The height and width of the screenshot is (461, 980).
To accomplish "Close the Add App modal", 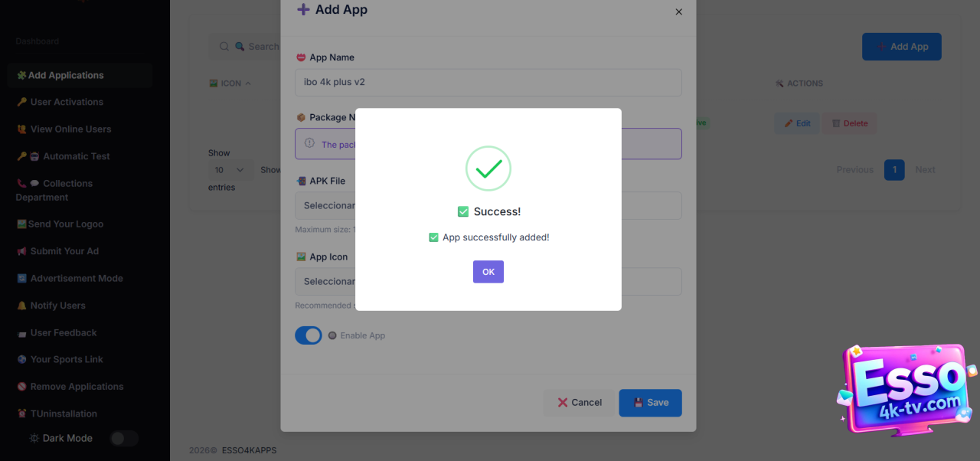I will click(678, 12).
